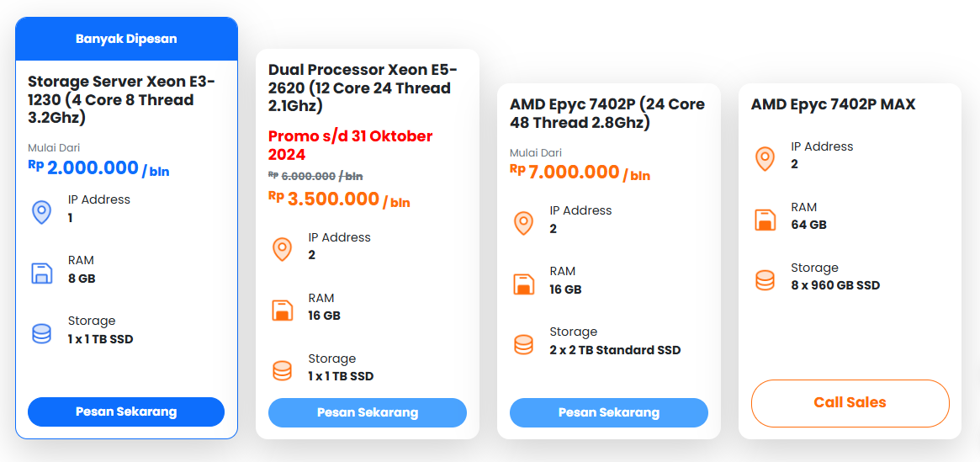980x462 pixels.
Task: Click Storage icon in AMD Epyc 7402P card
Action: point(523,344)
